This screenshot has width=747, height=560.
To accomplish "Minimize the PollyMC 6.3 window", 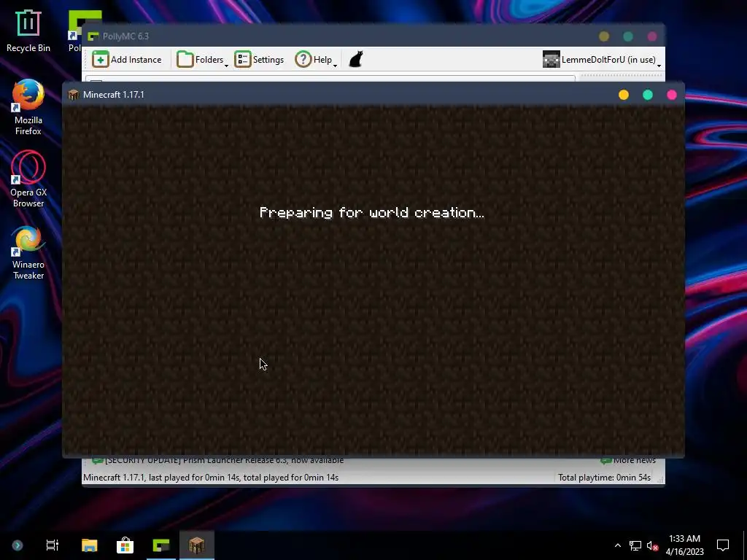I will coord(604,36).
